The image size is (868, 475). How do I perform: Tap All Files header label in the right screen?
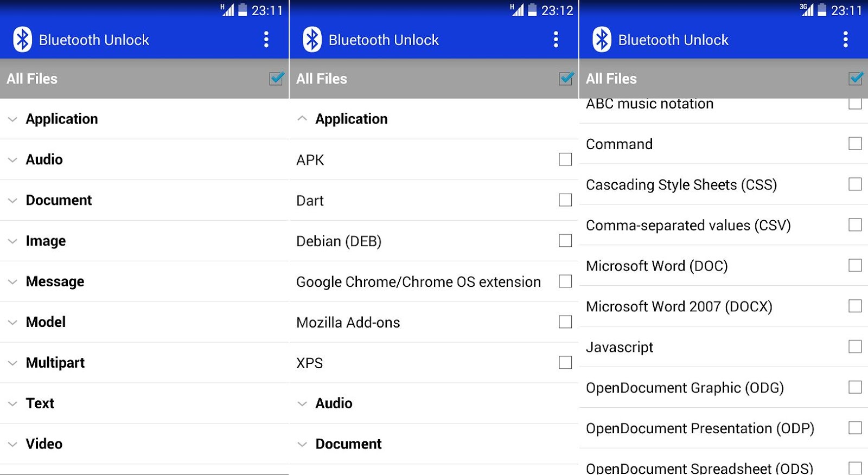[611, 79]
